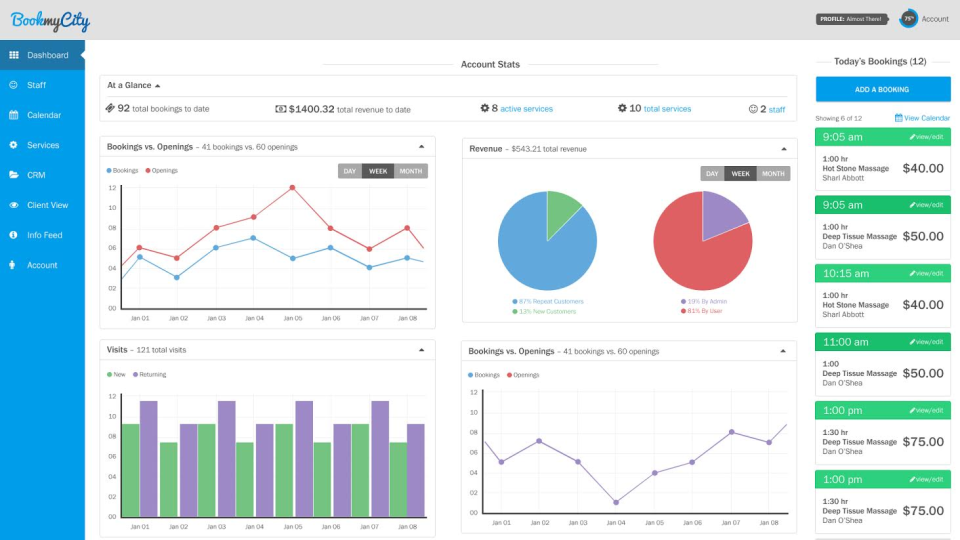Collapse the Visits panel

(x=421, y=350)
